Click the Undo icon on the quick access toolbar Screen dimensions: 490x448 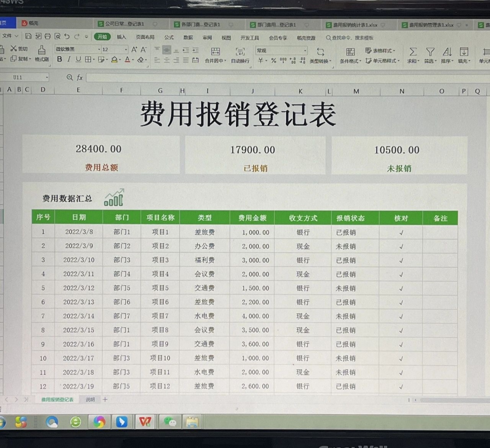pyautogui.click(x=67, y=36)
